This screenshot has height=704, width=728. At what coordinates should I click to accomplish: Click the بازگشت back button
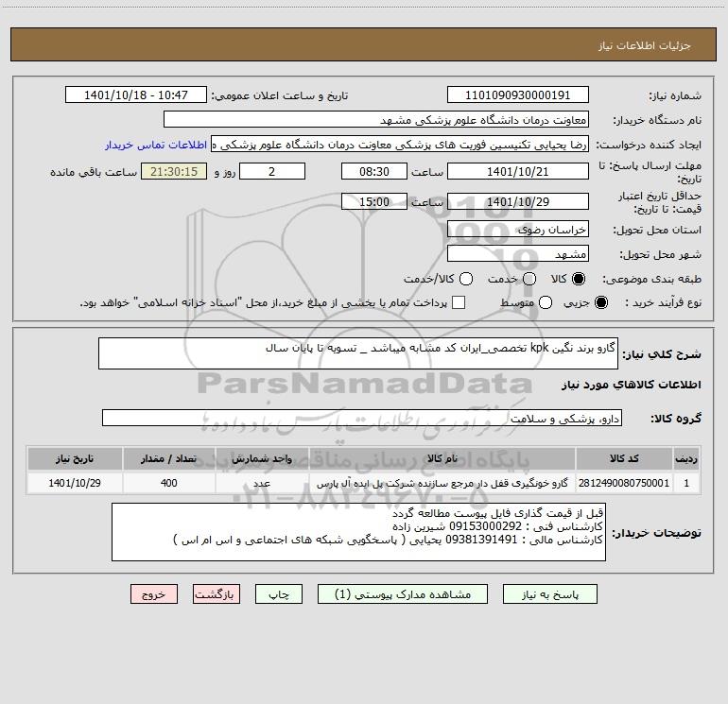tap(217, 594)
